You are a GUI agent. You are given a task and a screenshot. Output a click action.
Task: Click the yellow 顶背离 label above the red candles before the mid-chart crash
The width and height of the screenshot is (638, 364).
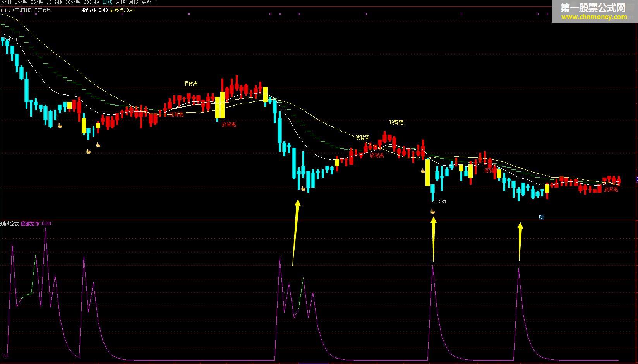coord(190,84)
